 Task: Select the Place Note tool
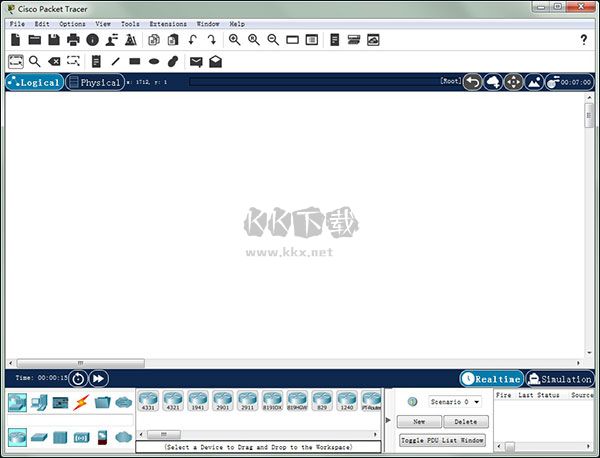(x=96, y=61)
